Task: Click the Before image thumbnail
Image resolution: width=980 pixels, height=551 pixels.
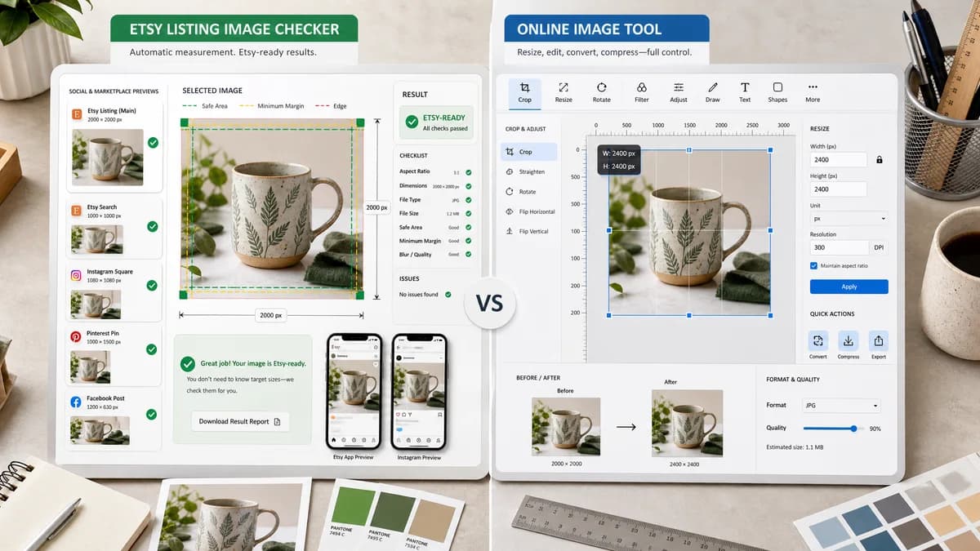Action: (x=566, y=426)
